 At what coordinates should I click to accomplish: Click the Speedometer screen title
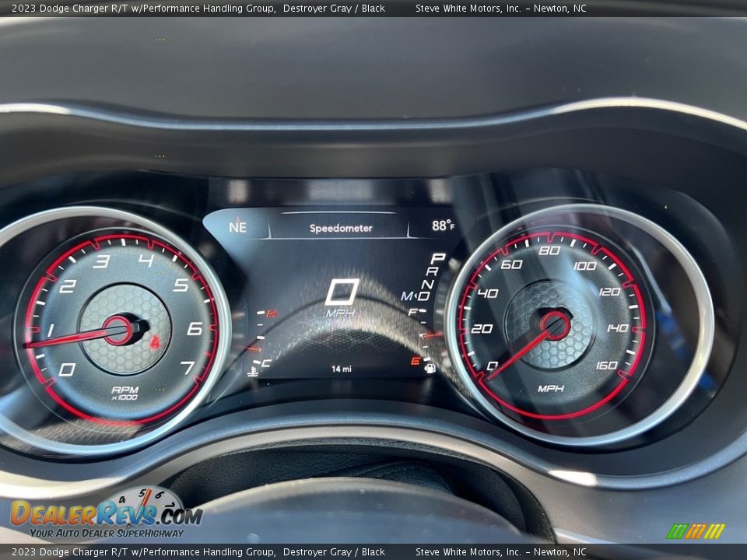point(341,228)
